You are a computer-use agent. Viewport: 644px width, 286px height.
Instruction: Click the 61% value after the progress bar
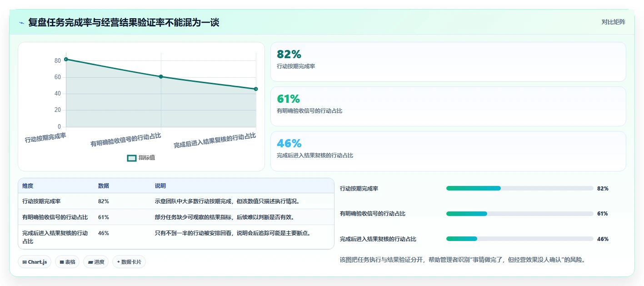point(603,214)
